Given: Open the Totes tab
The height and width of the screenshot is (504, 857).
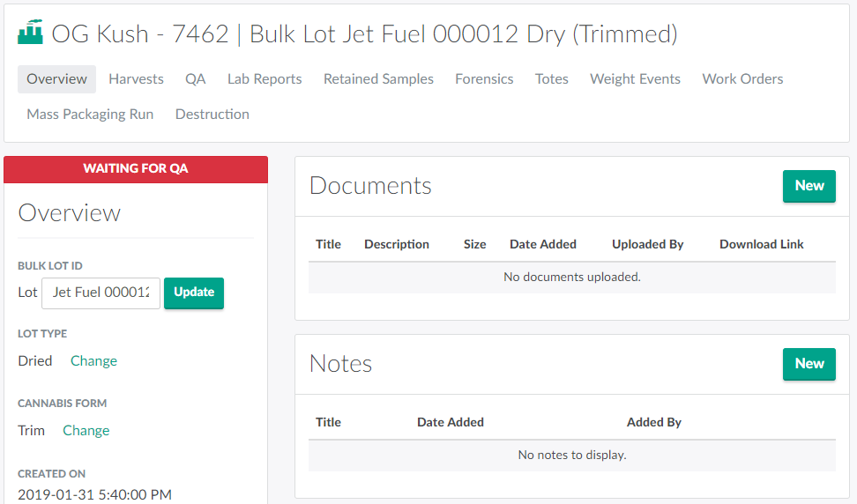Looking at the screenshot, I should point(551,79).
